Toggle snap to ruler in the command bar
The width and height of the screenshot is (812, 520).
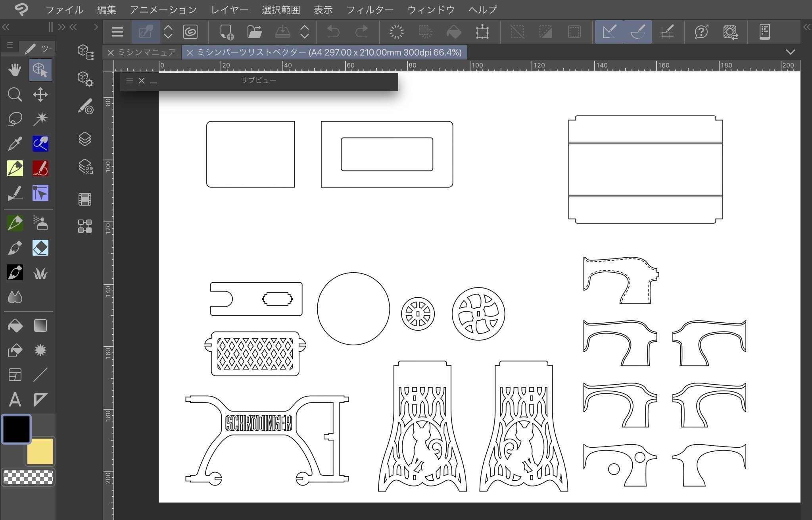(609, 32)
